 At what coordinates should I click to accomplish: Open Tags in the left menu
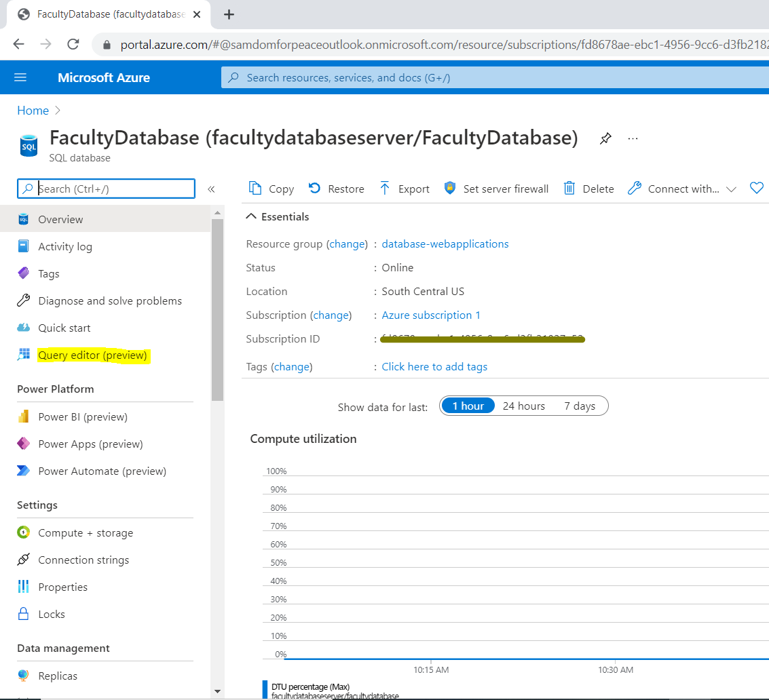[x=105, y=273]
